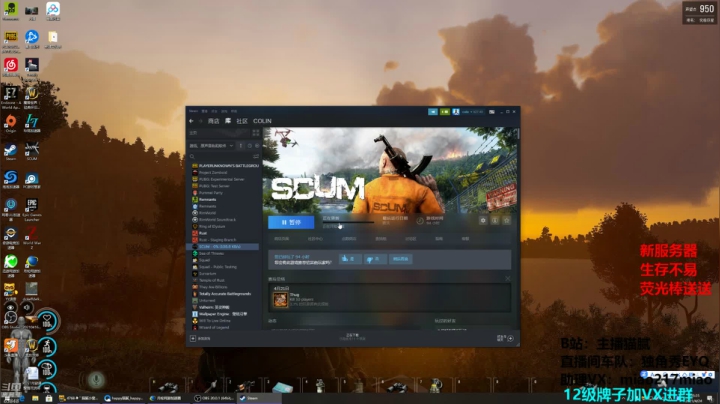Open the 社区 community tab
720x404 pixels.
[x=242, y=121]
